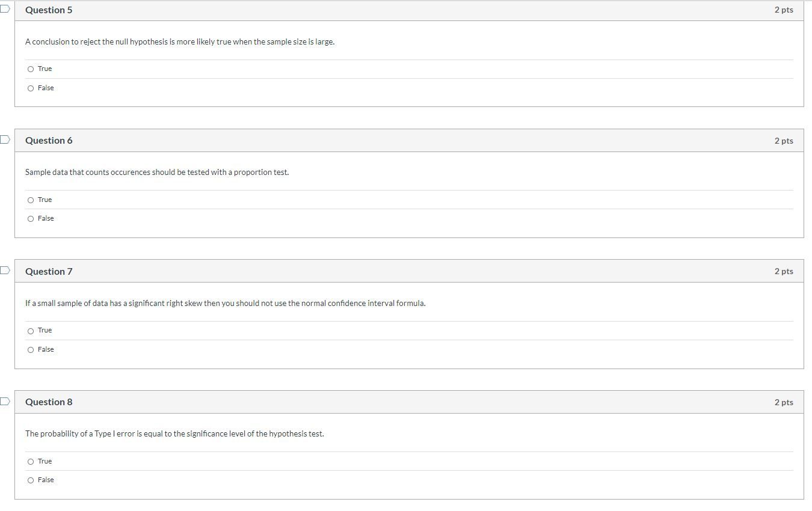Click the right skew confidence interval statement
Viewport: 812px width, 511px height.
click(226, 304)
